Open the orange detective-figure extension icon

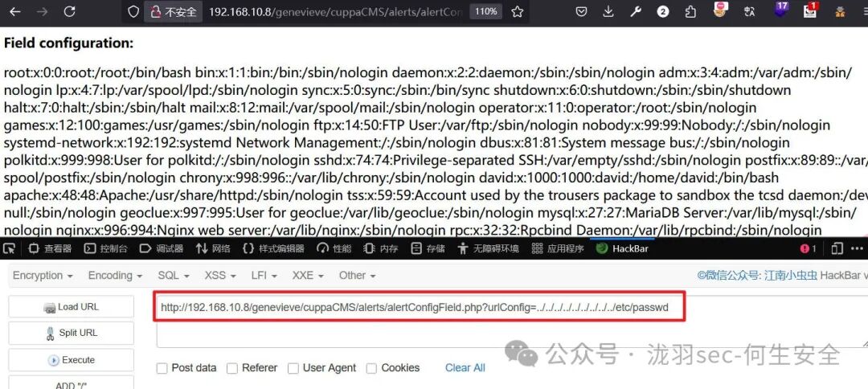coord(841,11)
